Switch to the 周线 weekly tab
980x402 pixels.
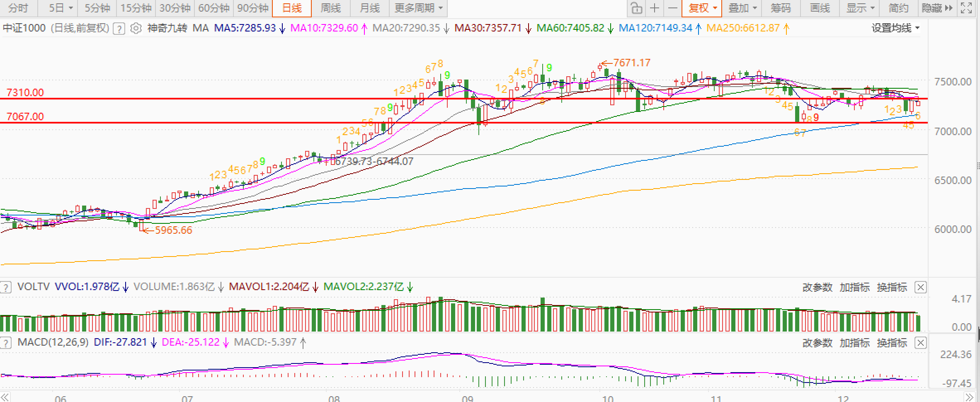tap(330, 8)
